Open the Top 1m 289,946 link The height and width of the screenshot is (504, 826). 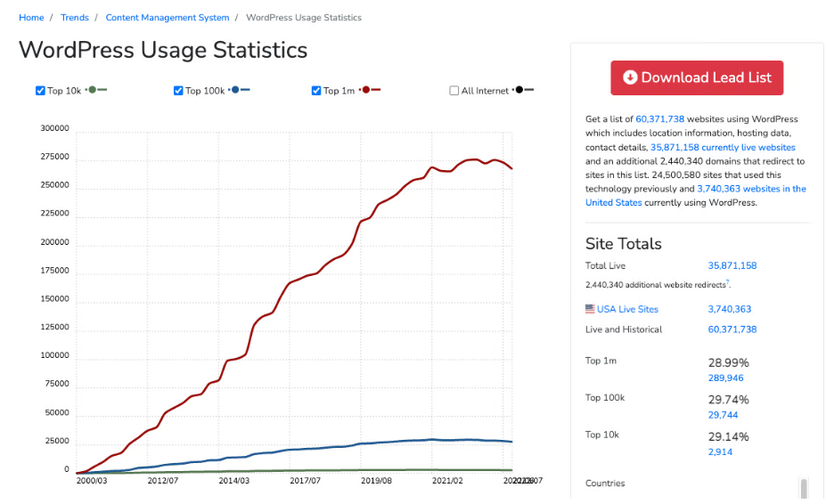tap(726, 378)
